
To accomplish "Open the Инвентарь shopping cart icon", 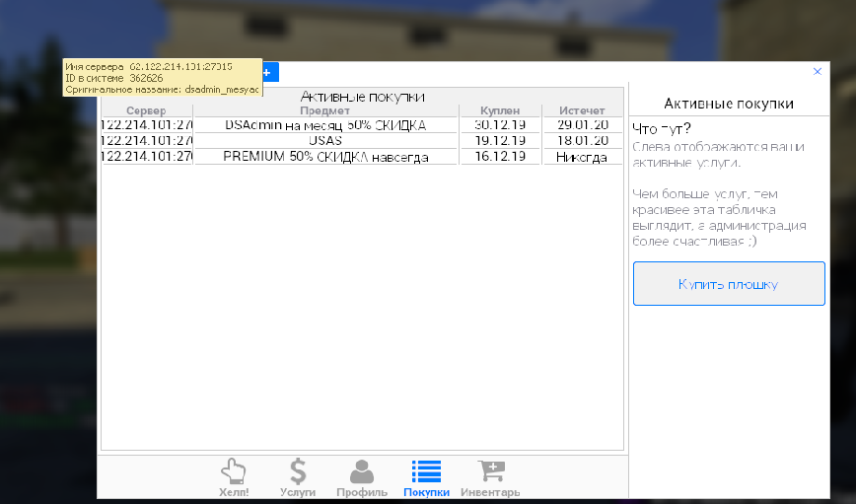I will point(490,471).
